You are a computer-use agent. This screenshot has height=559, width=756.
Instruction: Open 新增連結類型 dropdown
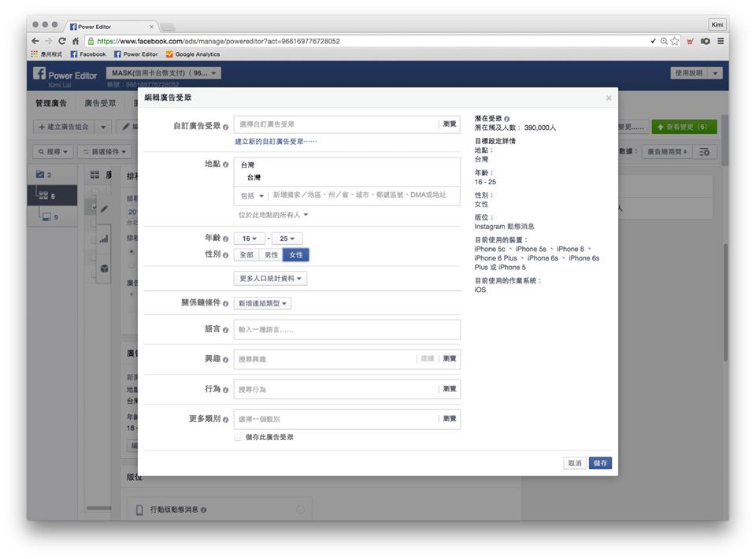click(x=262, y=304)
